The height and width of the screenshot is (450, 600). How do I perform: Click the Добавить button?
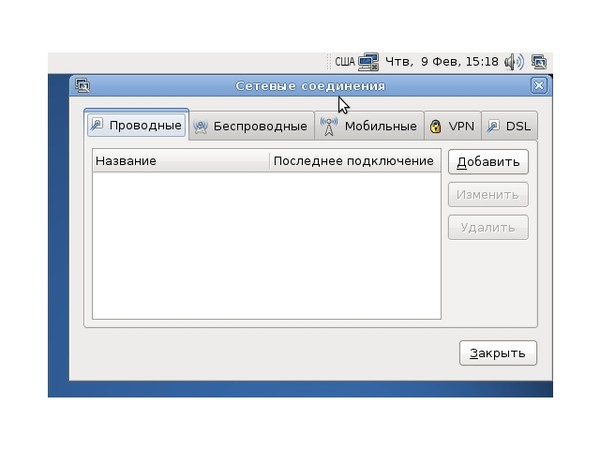click(488, 162)
